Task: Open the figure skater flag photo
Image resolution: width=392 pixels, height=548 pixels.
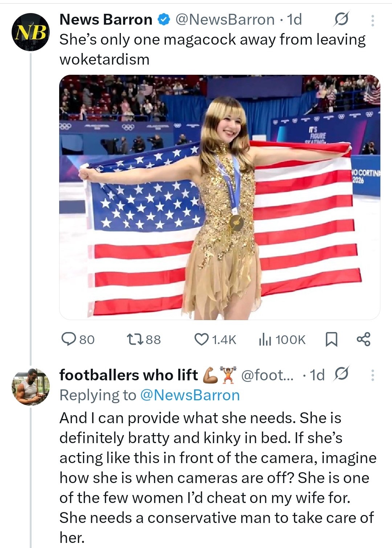Action: (220, 197)
